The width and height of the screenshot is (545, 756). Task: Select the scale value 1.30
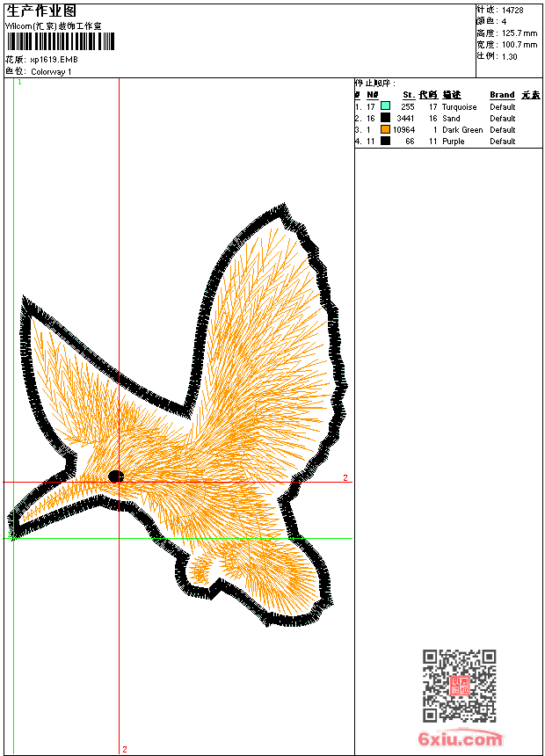tap(509, 56)
